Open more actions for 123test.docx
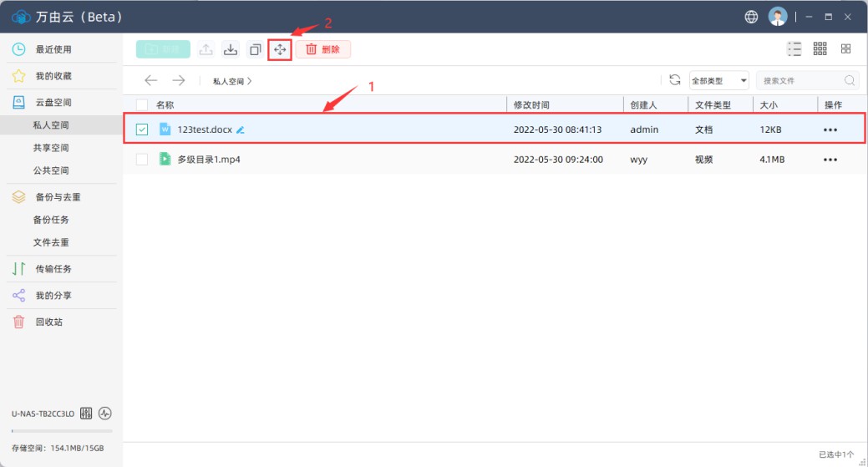 point(830,130)
